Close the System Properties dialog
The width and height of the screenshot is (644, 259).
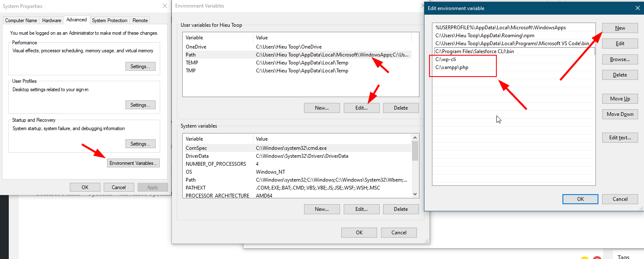(164, 6)
